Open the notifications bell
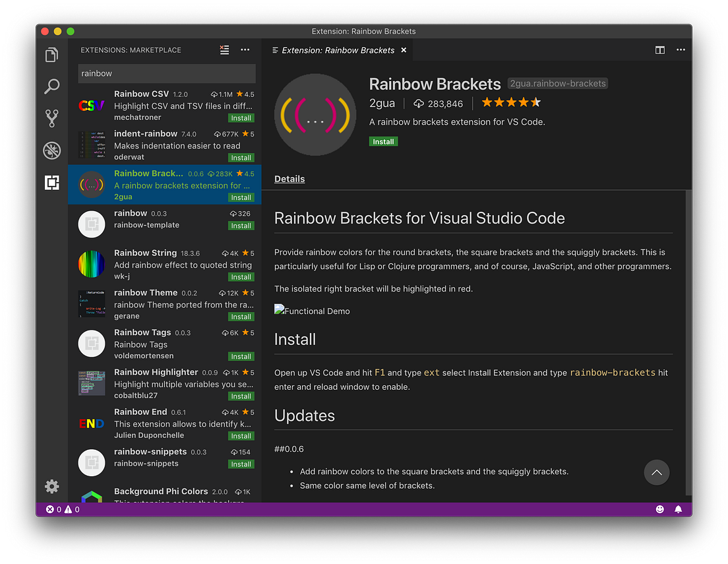Image resolution: width=728 pixels, height=564 pixels. (678, 509)
